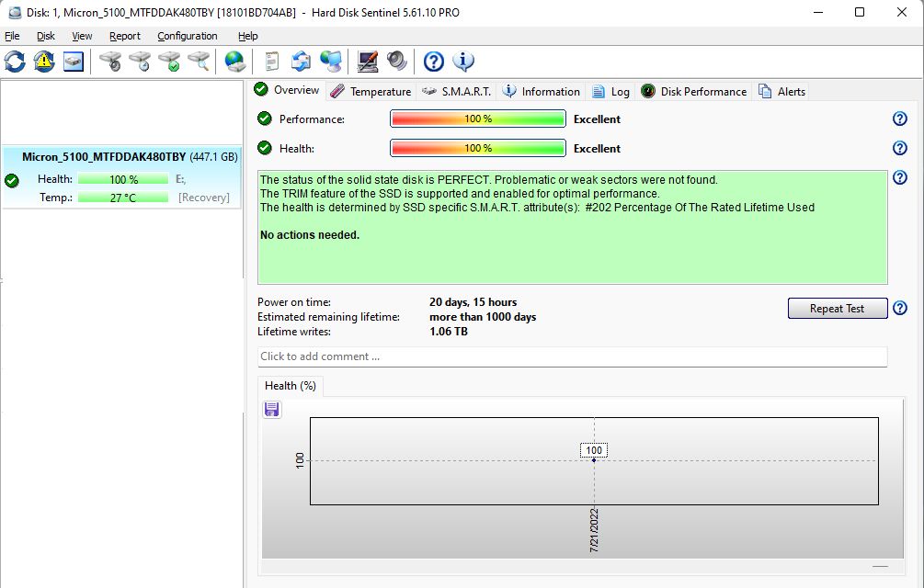Click help icon beside Repeat Test button
Image resolution: width=924 pixels, height=588 pixels.
pos(900,309)
